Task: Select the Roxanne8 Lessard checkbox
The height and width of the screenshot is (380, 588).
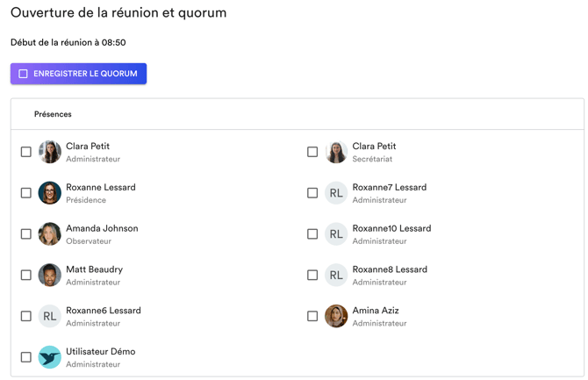Action: 312,276
